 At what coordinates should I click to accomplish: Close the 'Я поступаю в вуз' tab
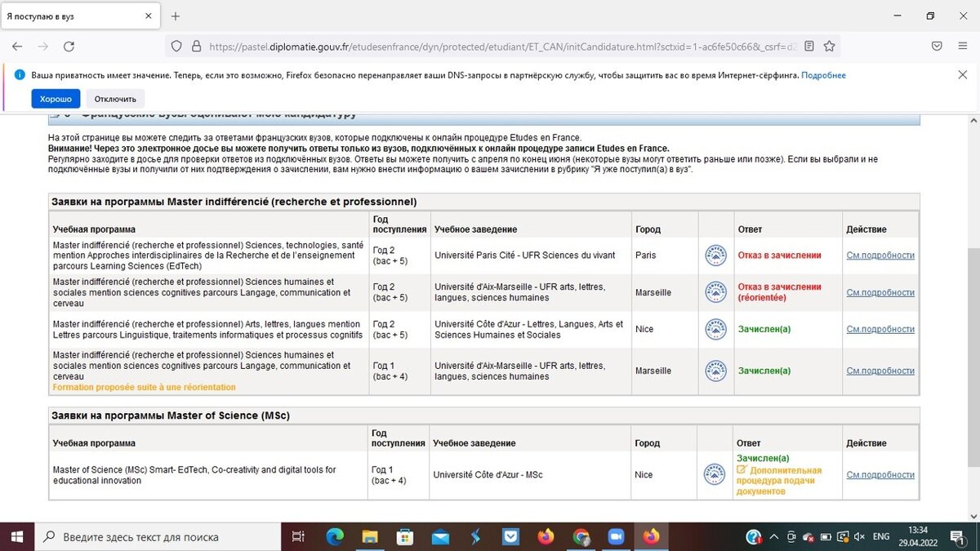coord(148,16)
